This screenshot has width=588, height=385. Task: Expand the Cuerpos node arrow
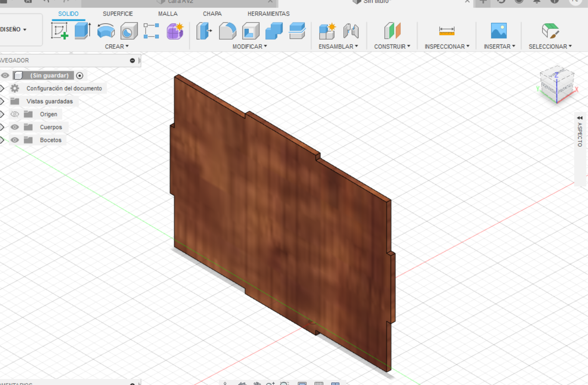click(2, 127)
